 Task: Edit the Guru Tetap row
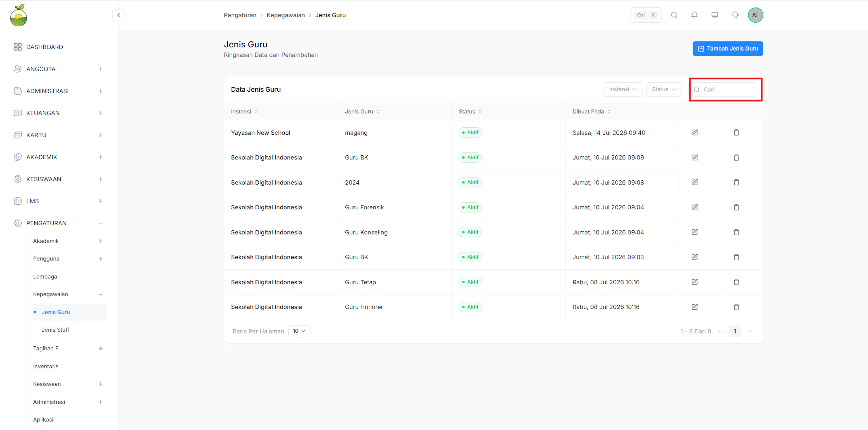695,282
